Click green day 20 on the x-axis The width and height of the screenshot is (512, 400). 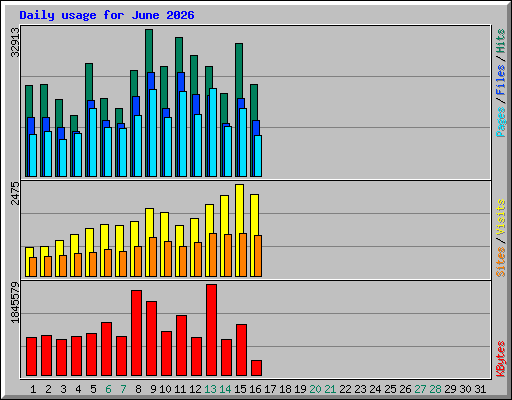pyautogui.click(x=315, y=389)
